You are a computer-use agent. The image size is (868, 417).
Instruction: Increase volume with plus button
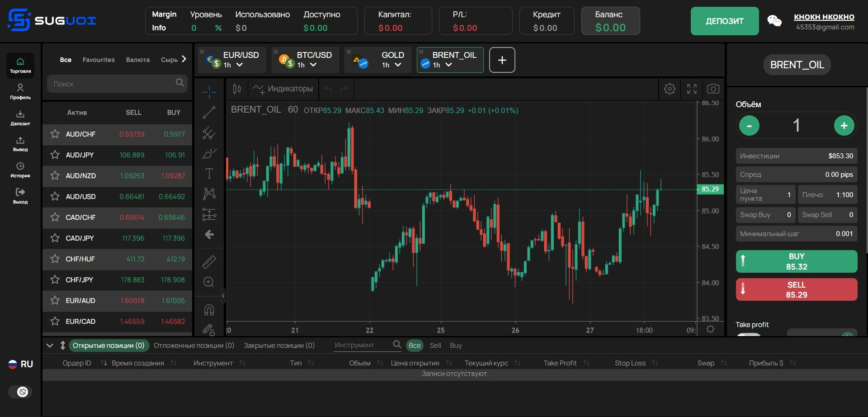[844, 126]
